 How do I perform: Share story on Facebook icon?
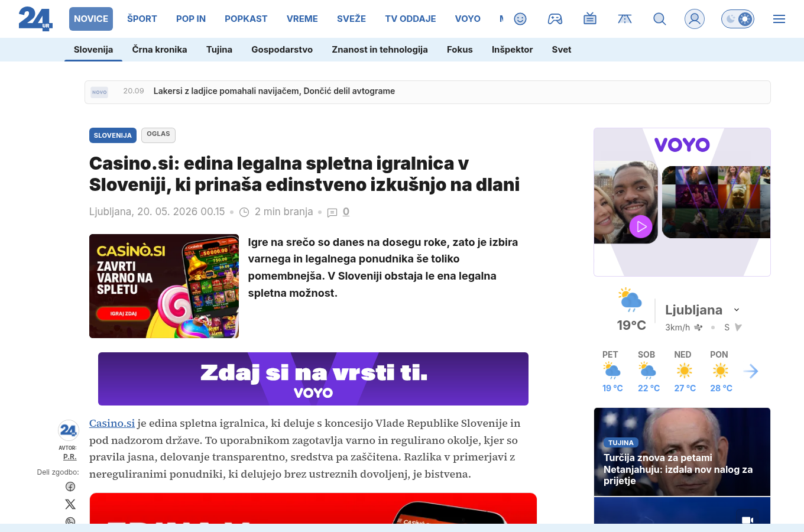(x=70, y=486)
